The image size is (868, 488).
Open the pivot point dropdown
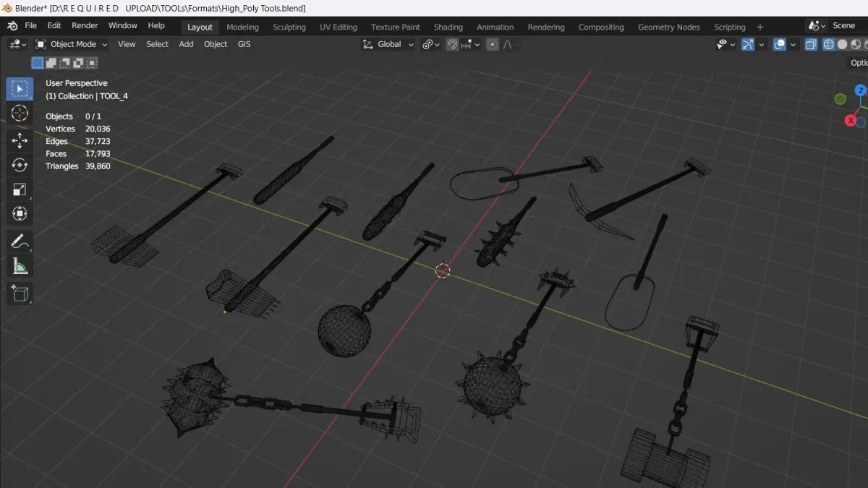(432, 44)
